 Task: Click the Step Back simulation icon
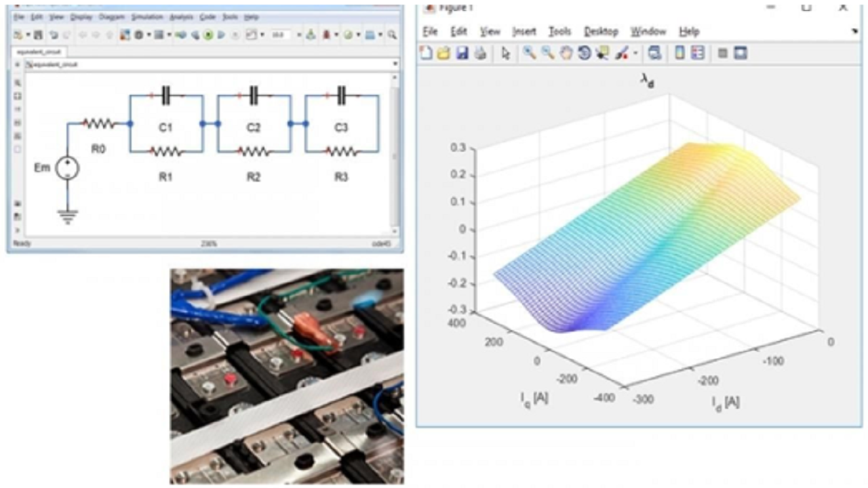pos(195,35)
